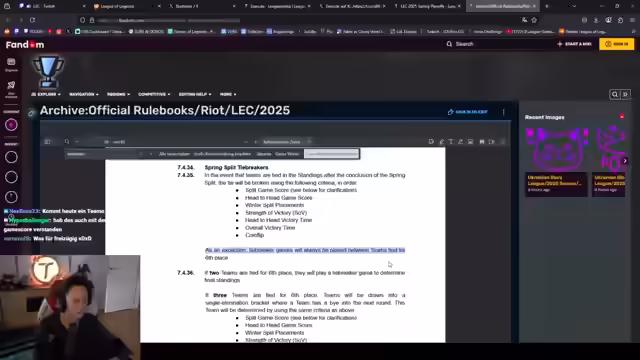The width and height of the screenshot is (640, 360).
Task: Toggle the theme switch icon beside wiki search
Action: (625, 94)
